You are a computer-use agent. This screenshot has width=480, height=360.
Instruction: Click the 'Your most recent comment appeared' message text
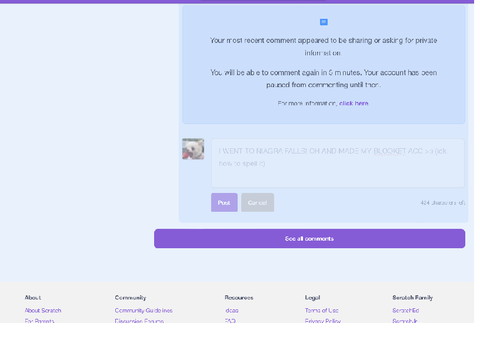(323, 46)
